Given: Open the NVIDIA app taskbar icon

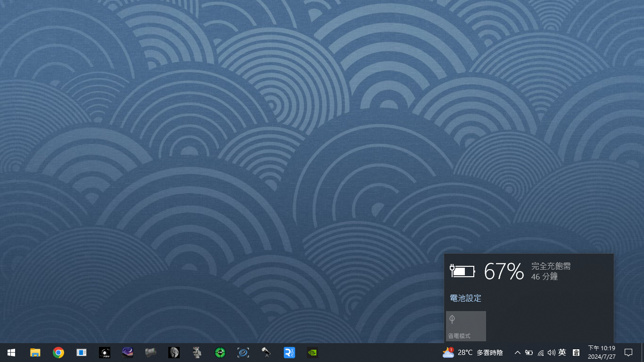Looking at the screenshot, I should 313,353.
